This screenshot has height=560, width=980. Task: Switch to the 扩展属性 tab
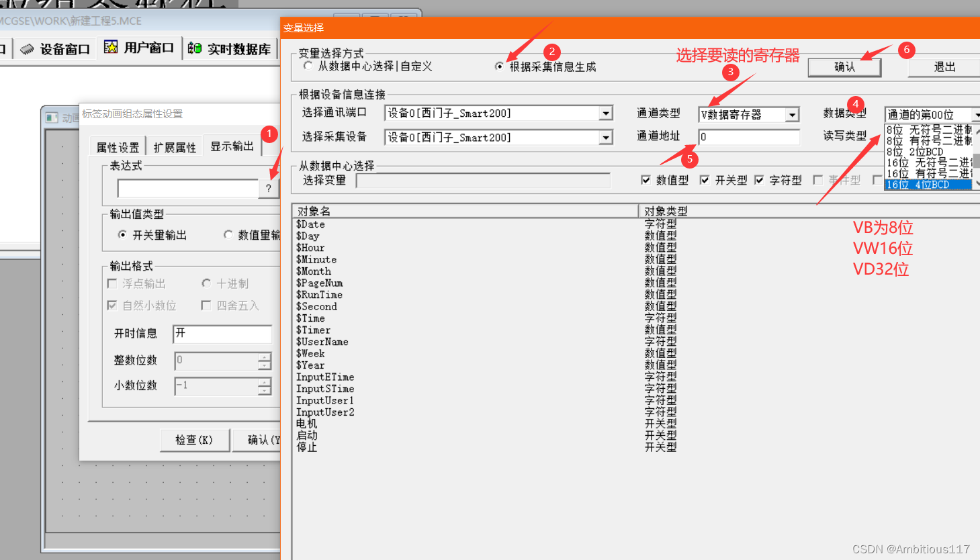click(175, 147)
